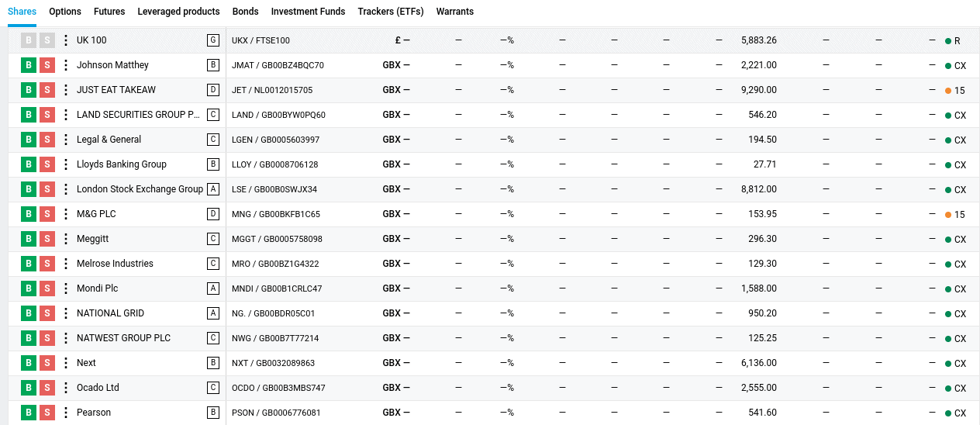Open more options for Mondi Plc

[66, 289]
